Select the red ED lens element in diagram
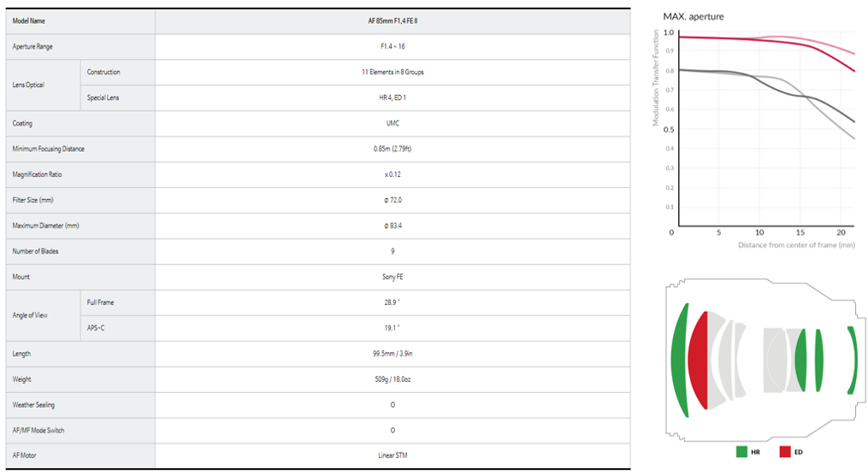Viewport: 868px width, 475px height. click(700, 360)
